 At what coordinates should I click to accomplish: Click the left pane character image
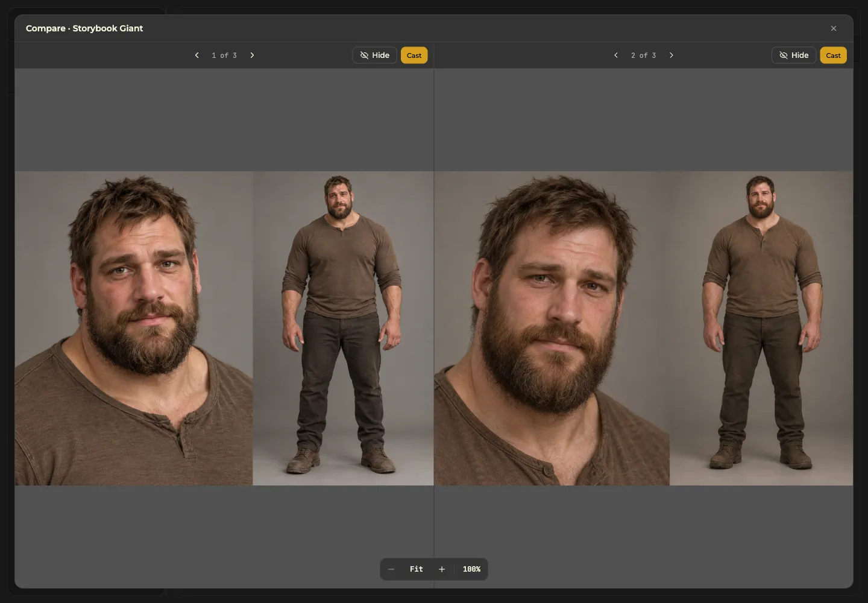click(x=224, y=328)
